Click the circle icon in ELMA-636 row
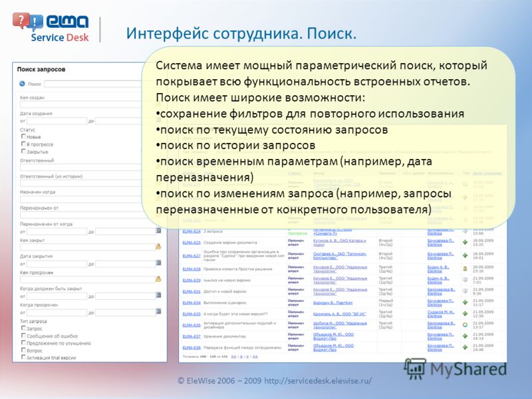The width and height of the screenshot is (532, 399). pyautogui.click(x=465, y=325)
